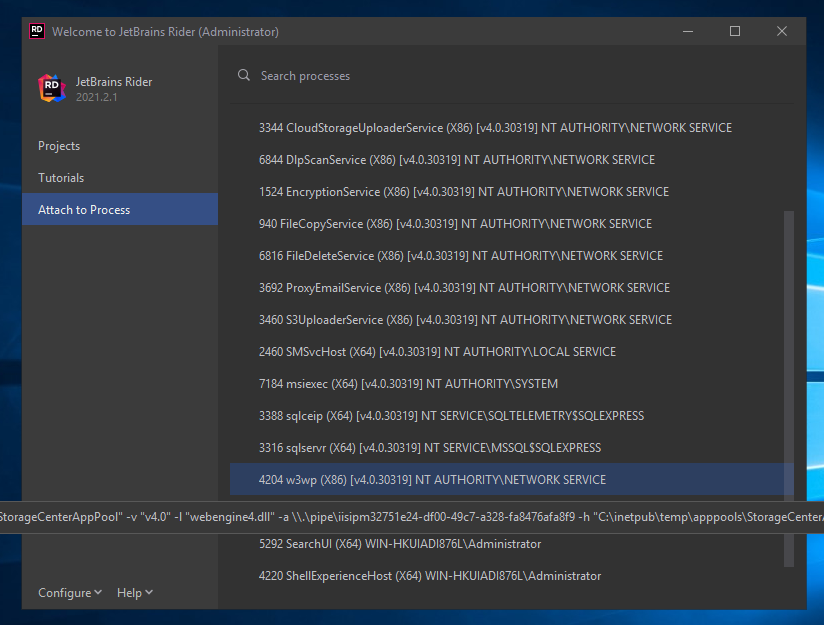
Task: Choose the sqlservr process entry
Action: point(430,448)
